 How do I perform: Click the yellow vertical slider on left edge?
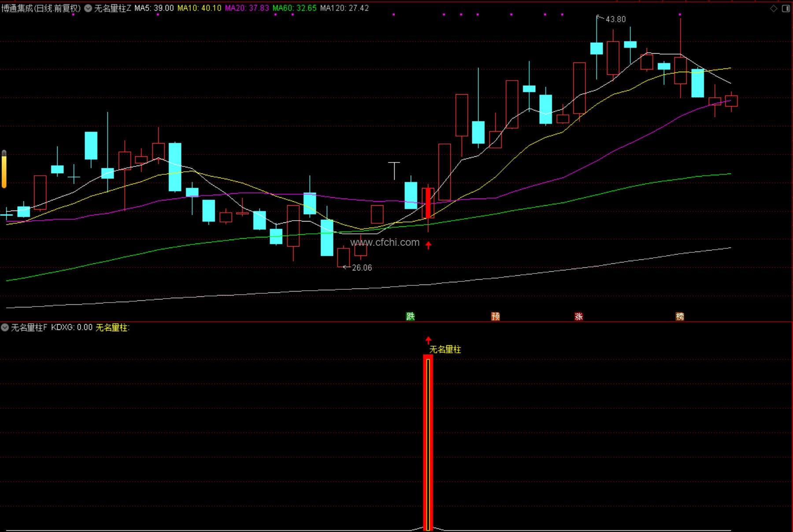(x=4, y=169)
